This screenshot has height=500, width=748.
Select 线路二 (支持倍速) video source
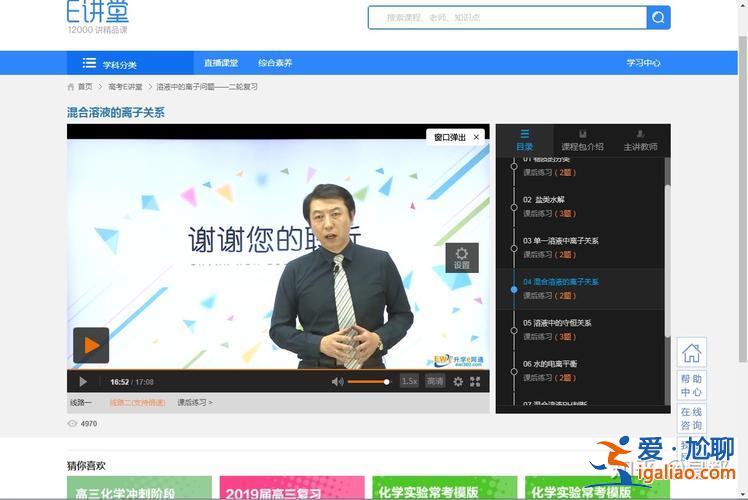tap(136, 402)
